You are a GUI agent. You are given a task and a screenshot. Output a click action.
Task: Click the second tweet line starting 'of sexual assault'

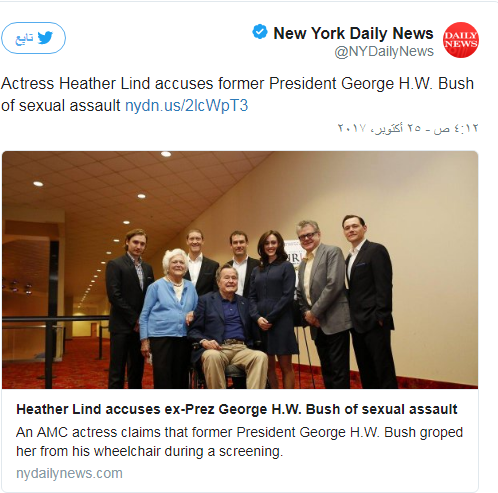124,106
